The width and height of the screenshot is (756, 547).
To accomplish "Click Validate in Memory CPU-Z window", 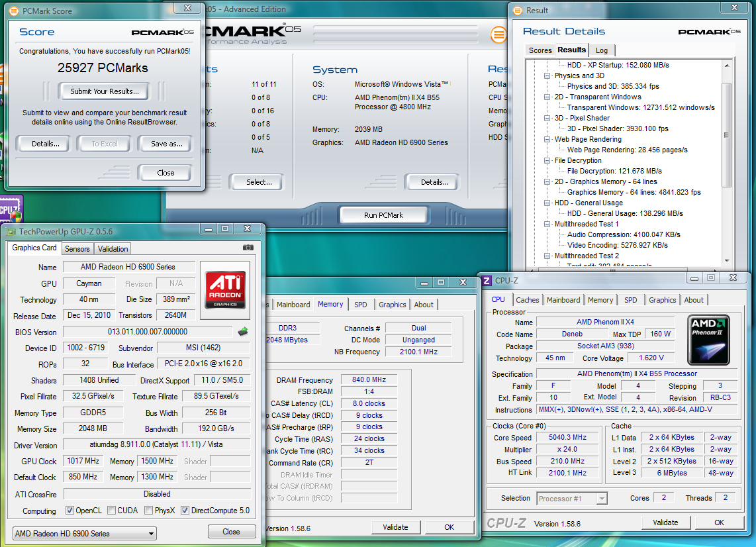I will click(395, 527).
